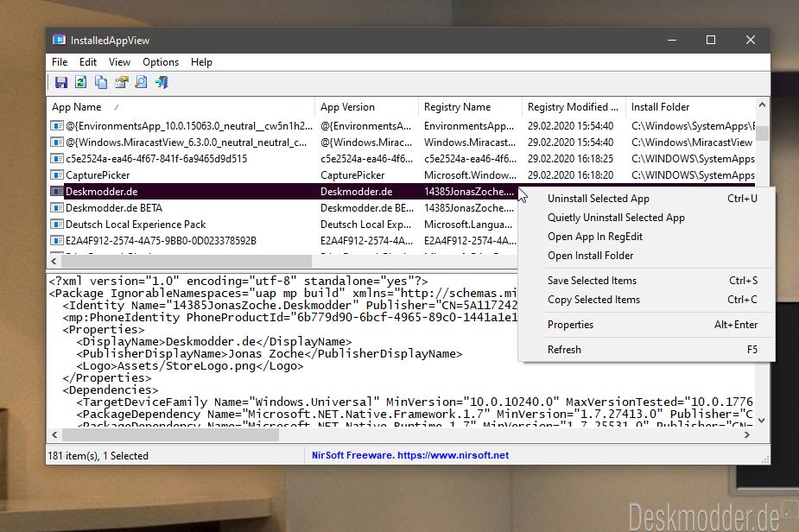Click the icon beside the c5e2524a row
This screenshot has height=532, width=799.
click(x=56, y=159)
